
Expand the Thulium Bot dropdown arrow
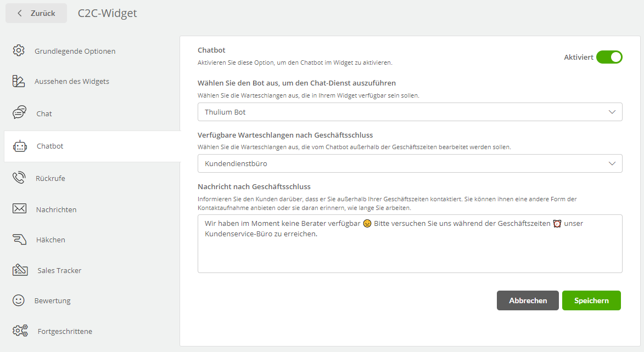point(612,112)
